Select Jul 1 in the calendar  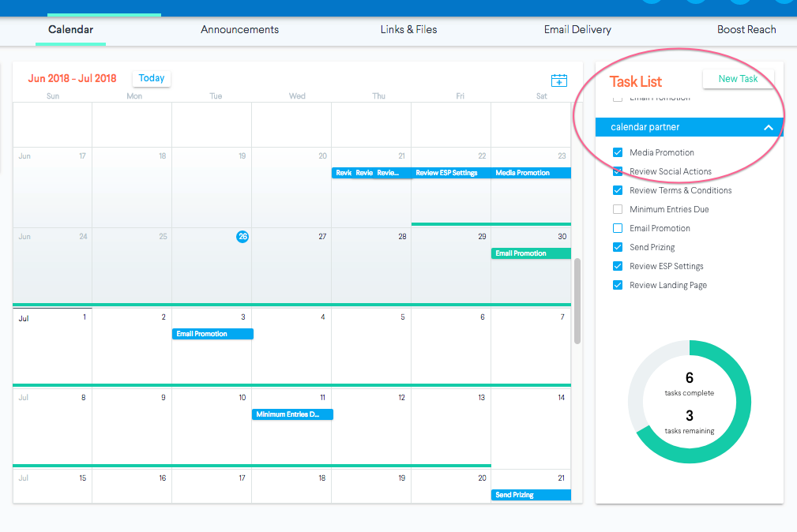(85, 317)
